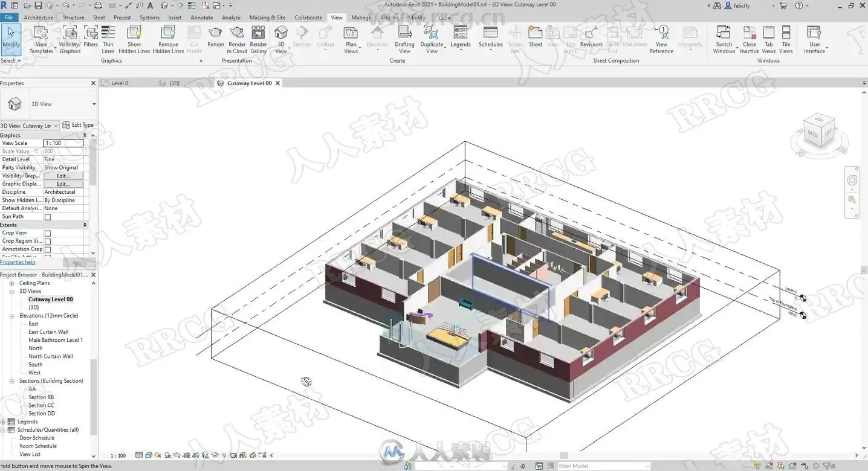Image resolution: width=868 pixels, height=471 pixels.
Task: Open Visibility/Graphics overrides from ribbon
Action: 70,40
